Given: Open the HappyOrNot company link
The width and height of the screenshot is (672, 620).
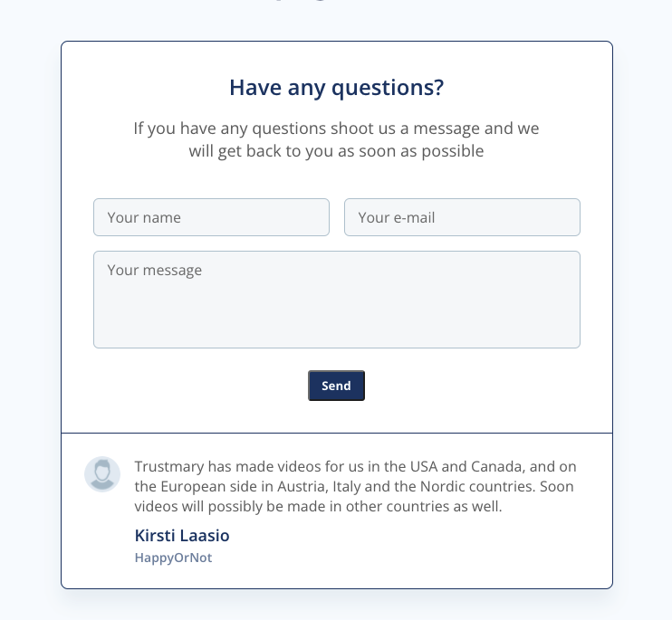Looking at the screenshot, I should click(x=173, y=558).
